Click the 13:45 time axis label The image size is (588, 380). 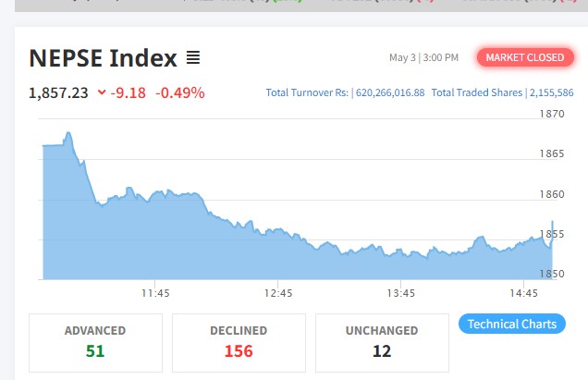[400, 293]
